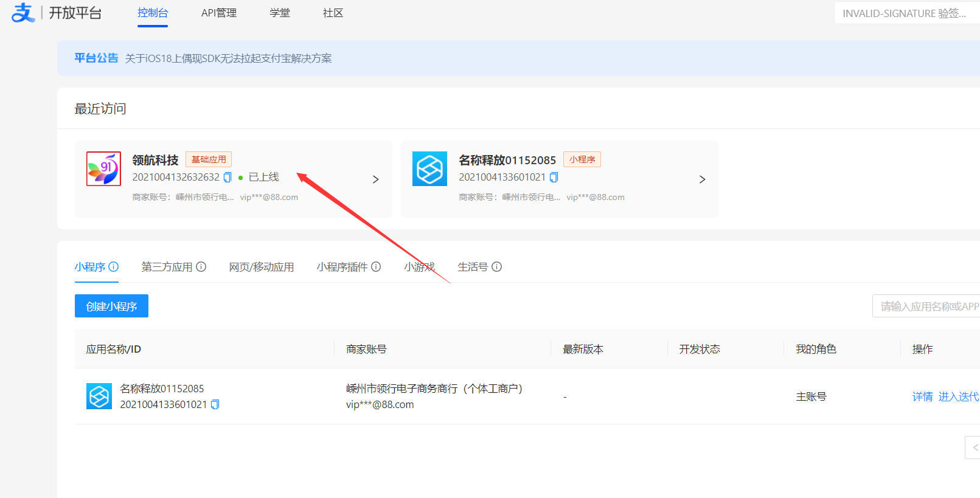Copy the 2021004132632632 app ID
This screenshot has height=498, width=980.
[228, 177]
